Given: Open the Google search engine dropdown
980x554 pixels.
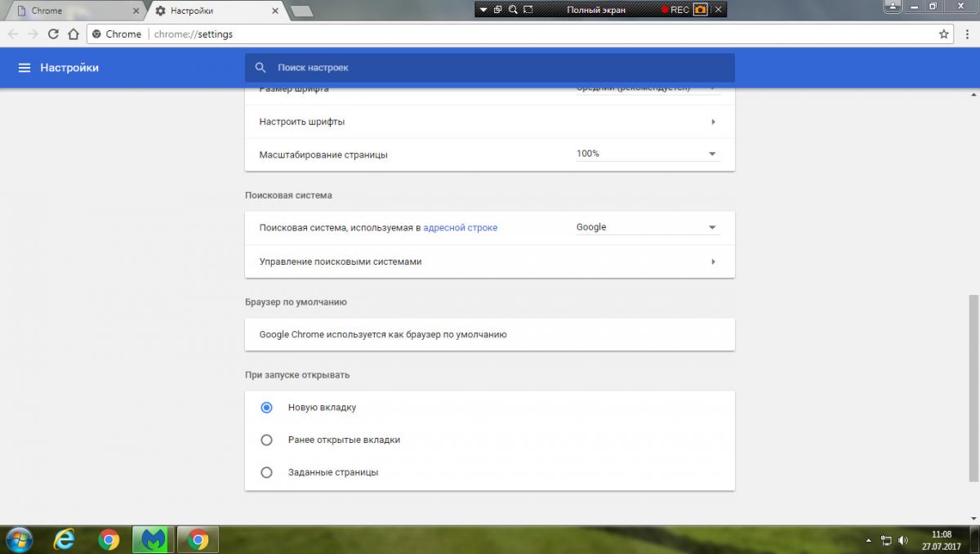Looking at the screenshot, I should [x=647, y=228].
